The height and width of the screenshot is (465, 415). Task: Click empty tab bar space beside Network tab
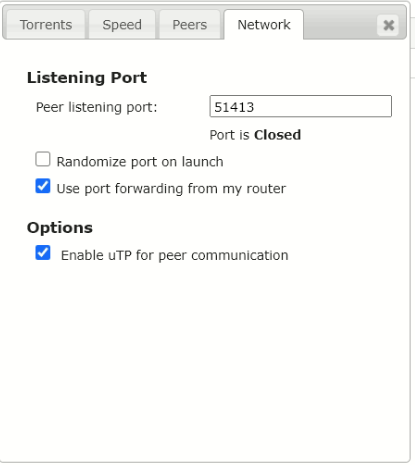tap(340, 25)
